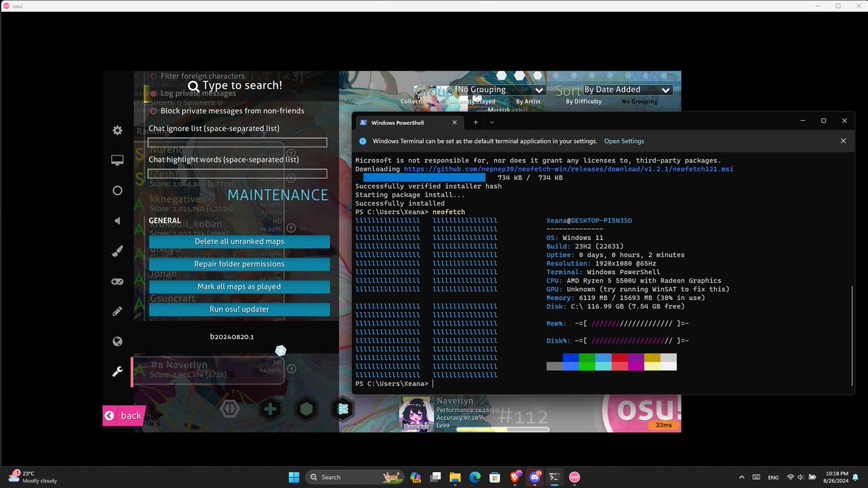Click Open Settings link in Terminal
Viewport: 868px width, 488px height.
624,141
